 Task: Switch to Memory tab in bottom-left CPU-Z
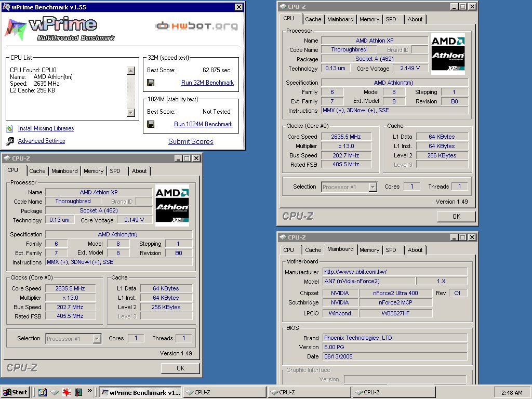pyautogui.click(x=94, y=171)
